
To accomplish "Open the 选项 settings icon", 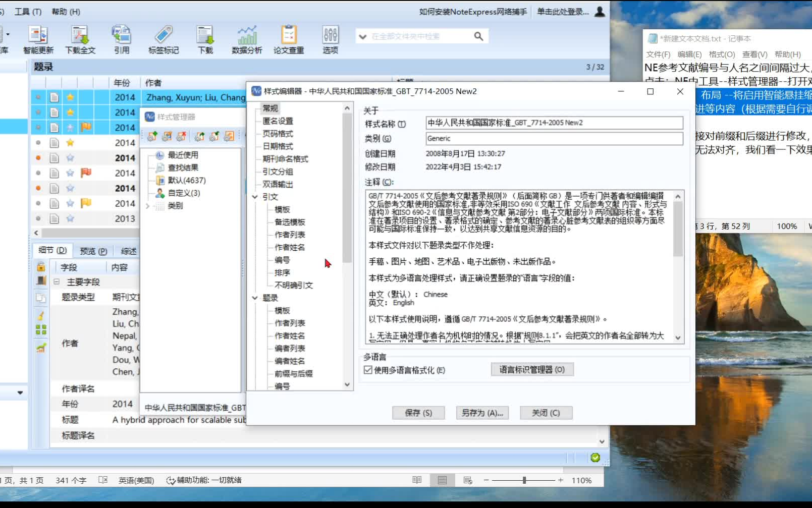I will (331, 39).
